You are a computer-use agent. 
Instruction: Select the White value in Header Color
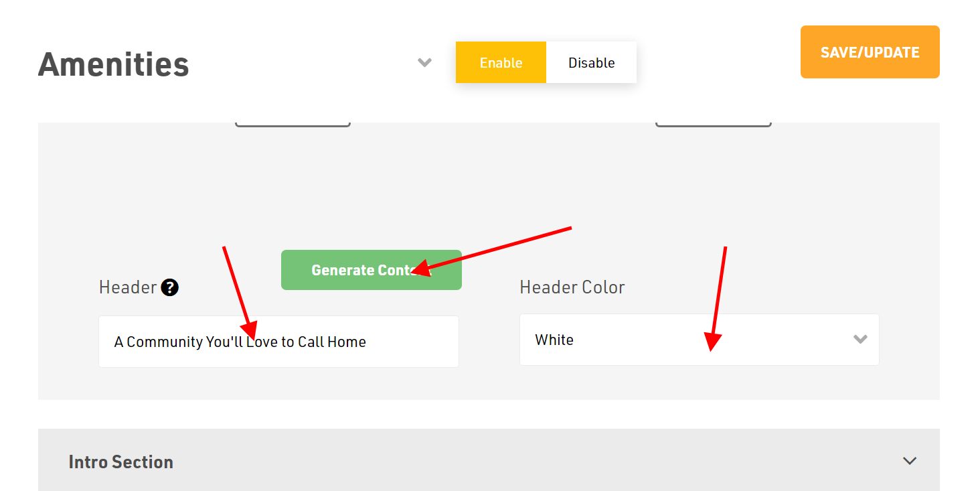click(x=554, y=340)
